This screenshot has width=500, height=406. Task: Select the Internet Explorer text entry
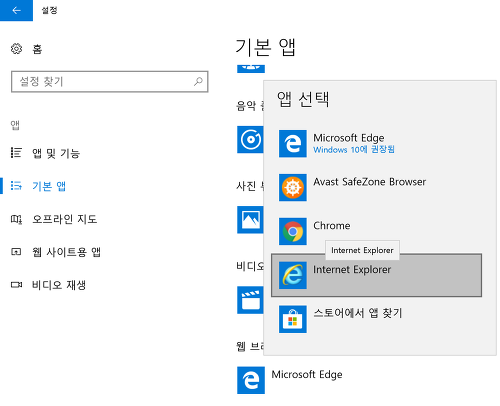pyautogui.click(x=352, y=269)
